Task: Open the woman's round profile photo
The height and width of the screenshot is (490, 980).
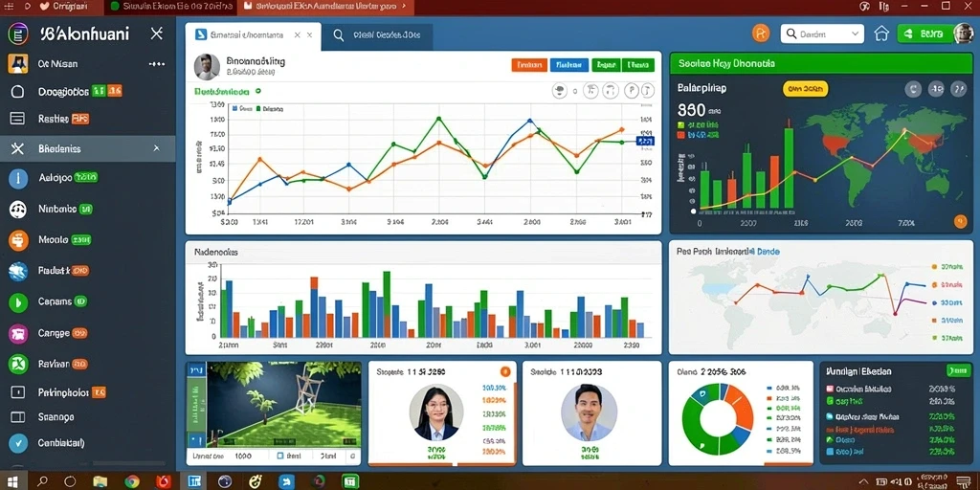Action: [436, 412]
